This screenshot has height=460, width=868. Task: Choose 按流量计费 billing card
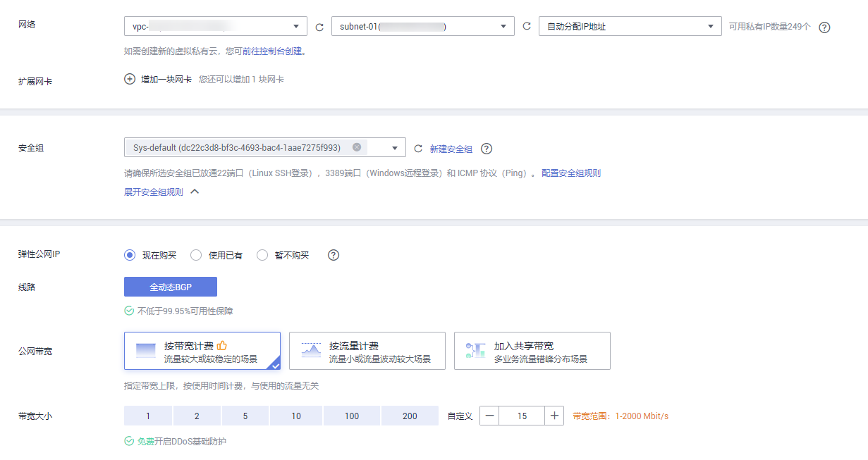pos(367,351)
